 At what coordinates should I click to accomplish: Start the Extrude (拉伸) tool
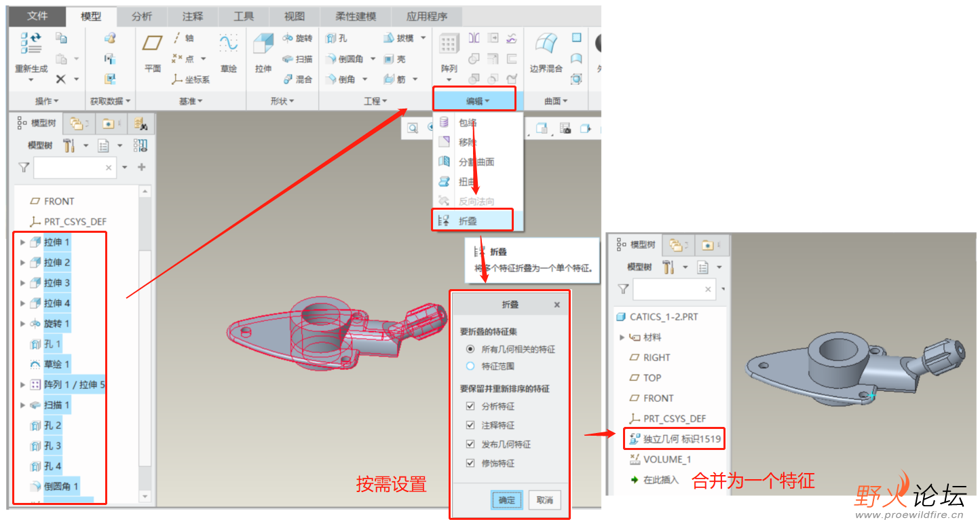point(263,43)
